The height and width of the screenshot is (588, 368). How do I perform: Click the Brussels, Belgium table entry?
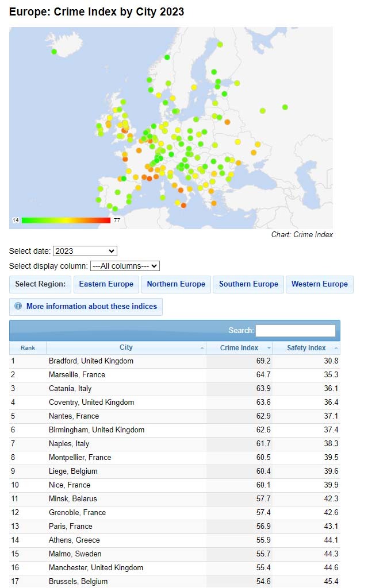coord(78,581)
